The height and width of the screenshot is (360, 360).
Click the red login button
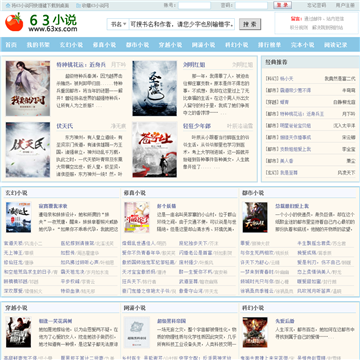[282, 5]
